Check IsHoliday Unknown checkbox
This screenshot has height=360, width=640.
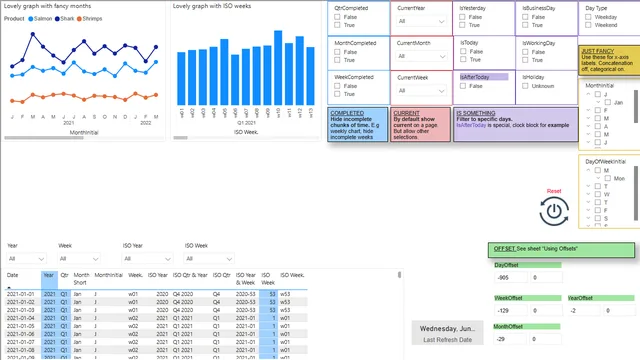click(525, 86)
